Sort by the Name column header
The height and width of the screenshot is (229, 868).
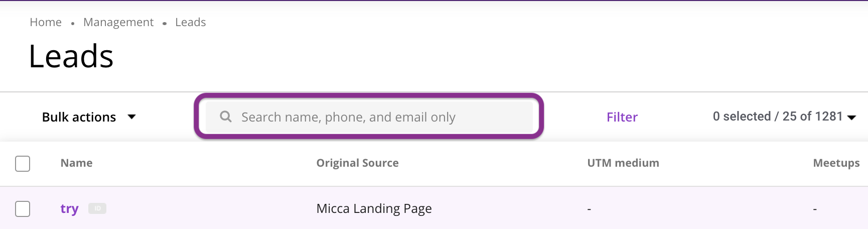click(x=76, y=163)
